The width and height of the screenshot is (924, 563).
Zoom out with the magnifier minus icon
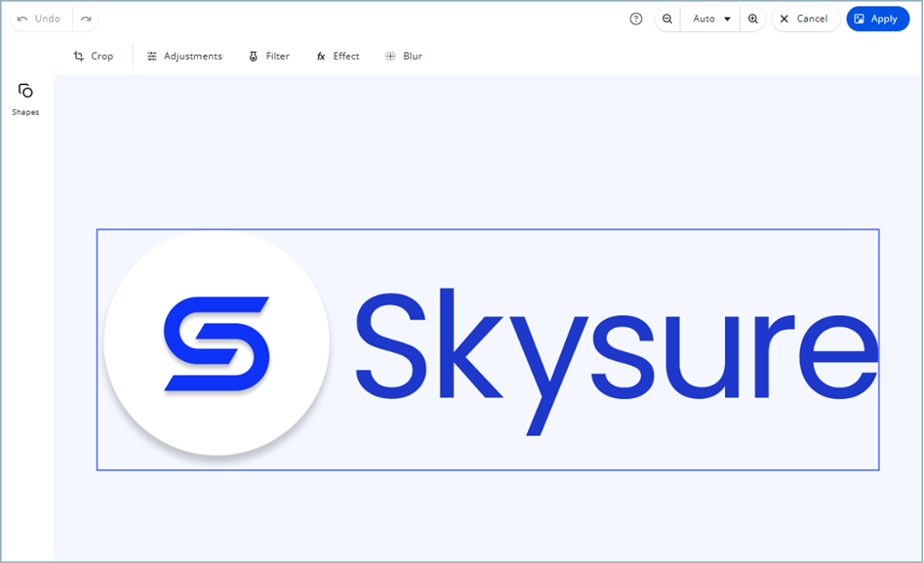[x=667, y=19]
